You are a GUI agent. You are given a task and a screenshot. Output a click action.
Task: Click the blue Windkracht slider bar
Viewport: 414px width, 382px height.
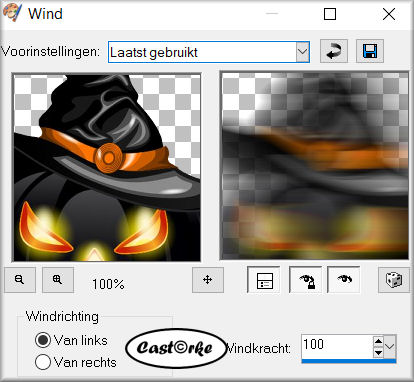pos(349,361)
